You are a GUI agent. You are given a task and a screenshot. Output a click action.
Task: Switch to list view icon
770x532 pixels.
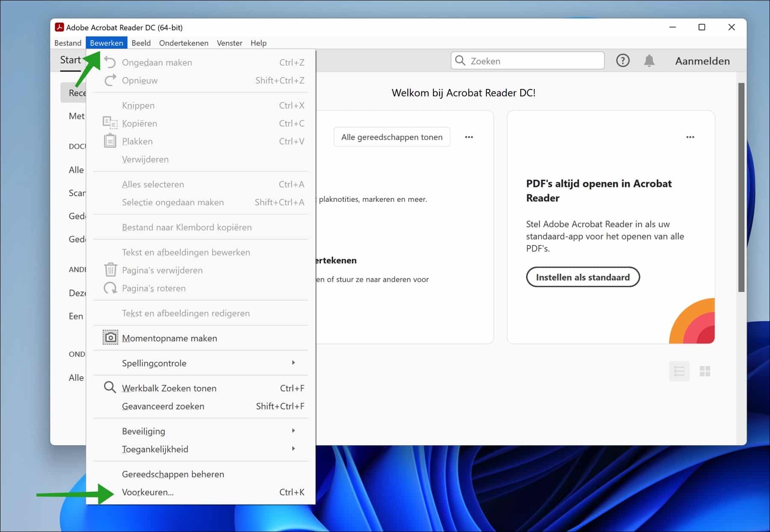click(x=679, y=371)
